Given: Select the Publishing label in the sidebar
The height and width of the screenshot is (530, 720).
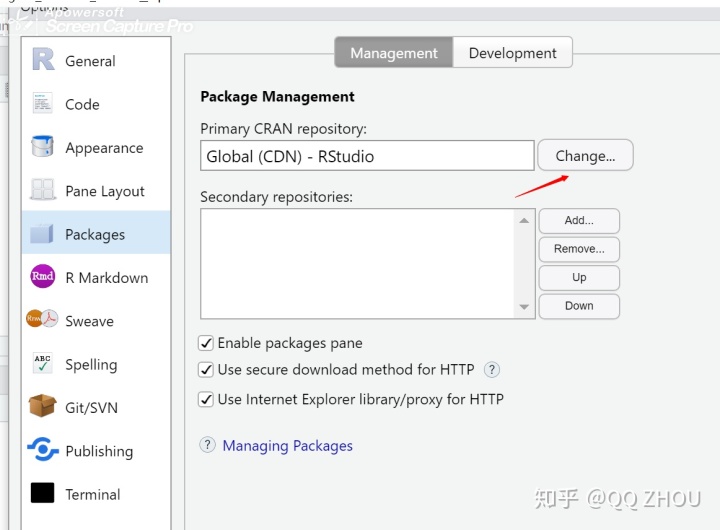Looking at the screenshot, I should pyautogui.click(x=99, y=451).
